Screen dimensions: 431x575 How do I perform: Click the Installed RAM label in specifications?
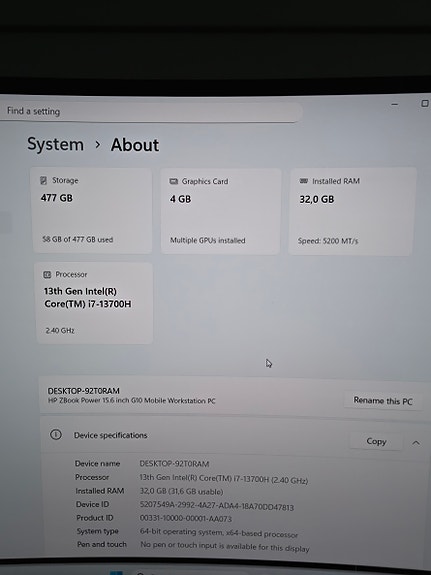[100, 491]
